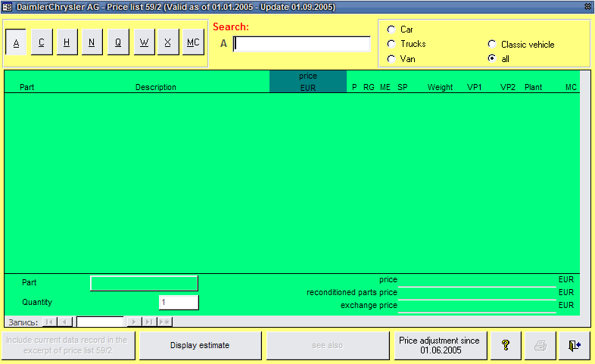Go to last record arrow
The image size is (595, 364).
149,322
